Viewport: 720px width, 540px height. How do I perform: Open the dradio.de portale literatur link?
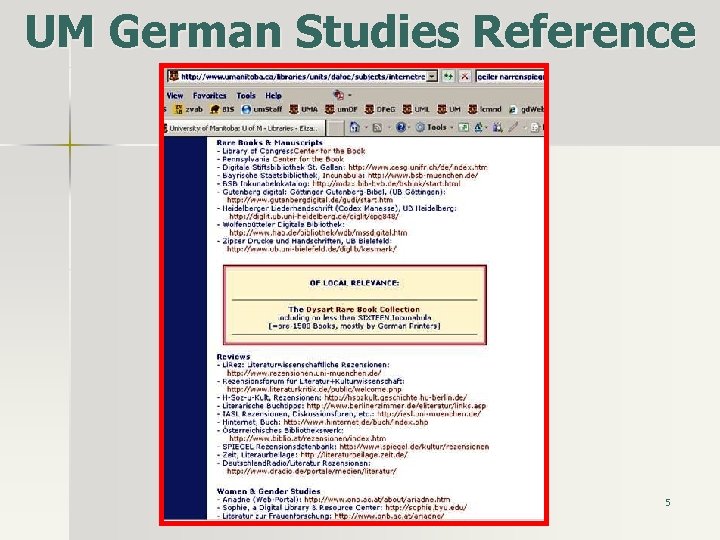[311, 471]
